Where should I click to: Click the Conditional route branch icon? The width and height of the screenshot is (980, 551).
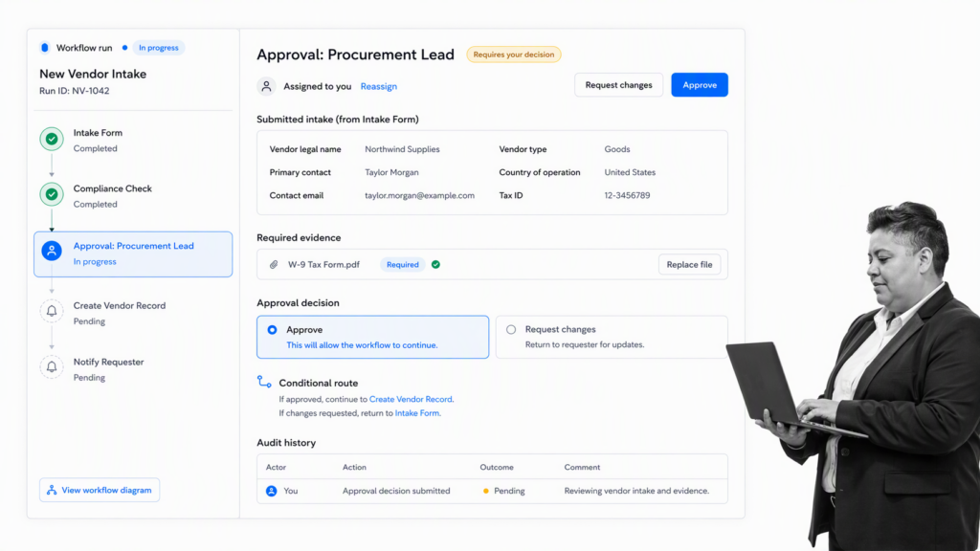click(x=264, y=382)
